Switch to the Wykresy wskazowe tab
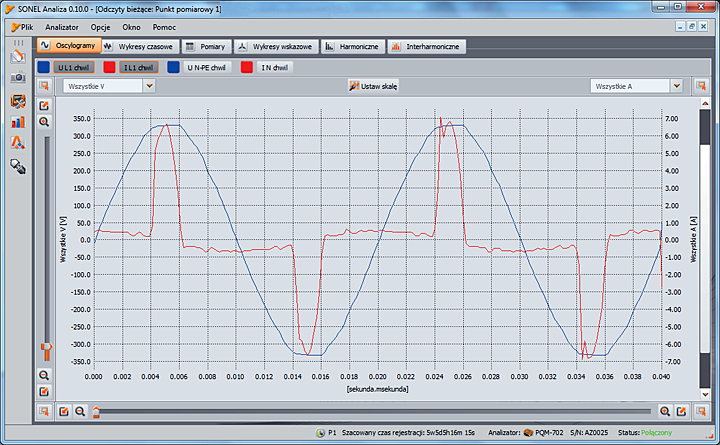The width and height of the screenshot is (720, 445). 275,46
